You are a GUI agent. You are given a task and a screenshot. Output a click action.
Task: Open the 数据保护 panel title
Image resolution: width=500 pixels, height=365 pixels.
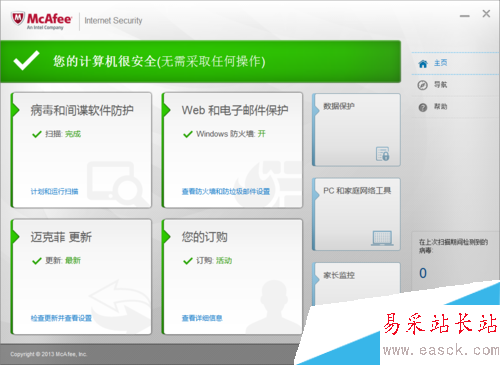[x=339, y=106]
